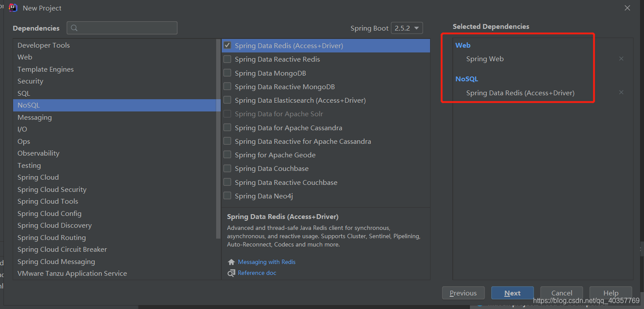
Task: Open the Spring Boot version dropdown
Action: (x=407, y=28)
